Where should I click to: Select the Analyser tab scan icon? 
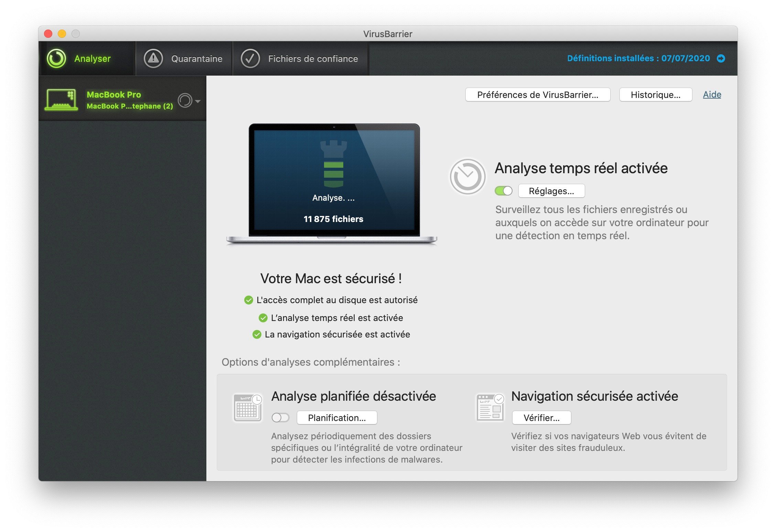pos(57,58)
